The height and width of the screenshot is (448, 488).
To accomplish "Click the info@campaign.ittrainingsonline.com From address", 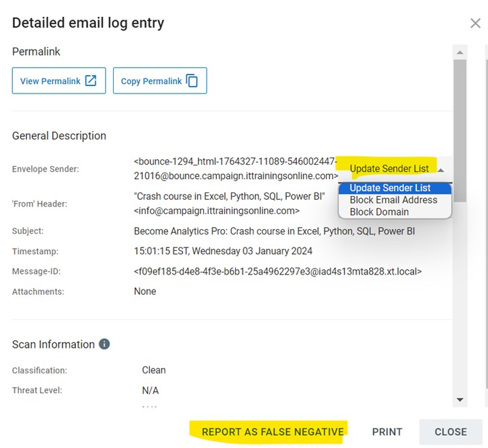I will click(x=216, y=211).
